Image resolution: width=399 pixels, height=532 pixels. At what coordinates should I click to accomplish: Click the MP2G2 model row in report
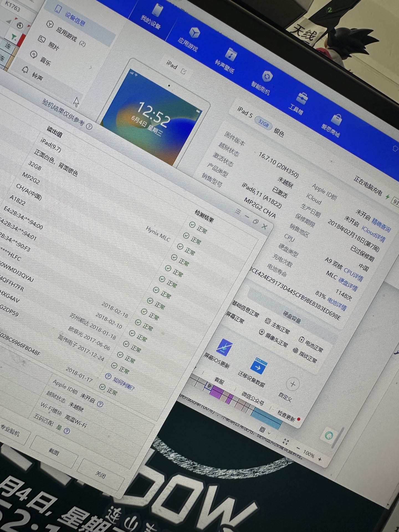(31, 178)
